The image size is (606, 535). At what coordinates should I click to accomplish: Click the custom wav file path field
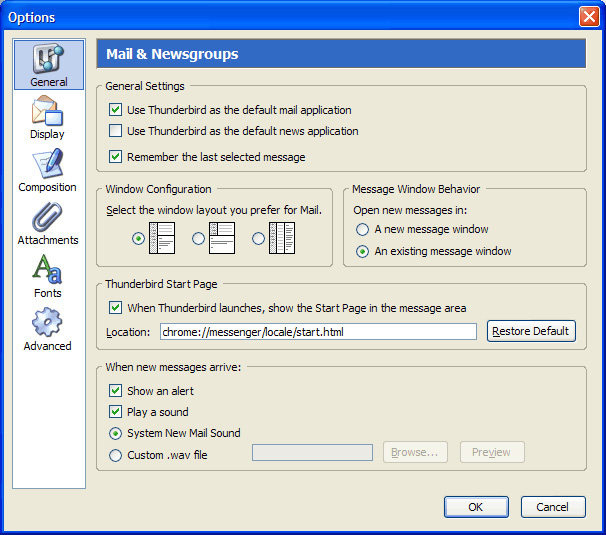[x=312, y=452]
